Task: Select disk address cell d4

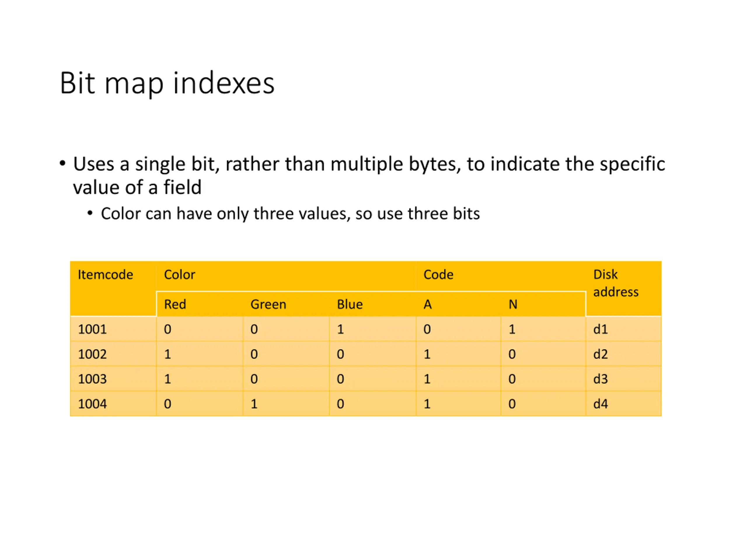Action: point(623,404)
